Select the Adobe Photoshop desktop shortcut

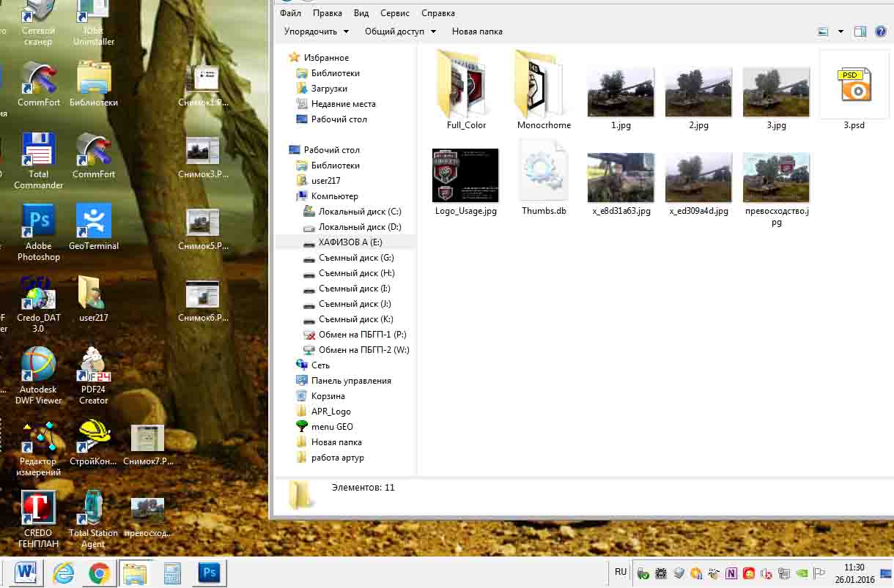39,232
